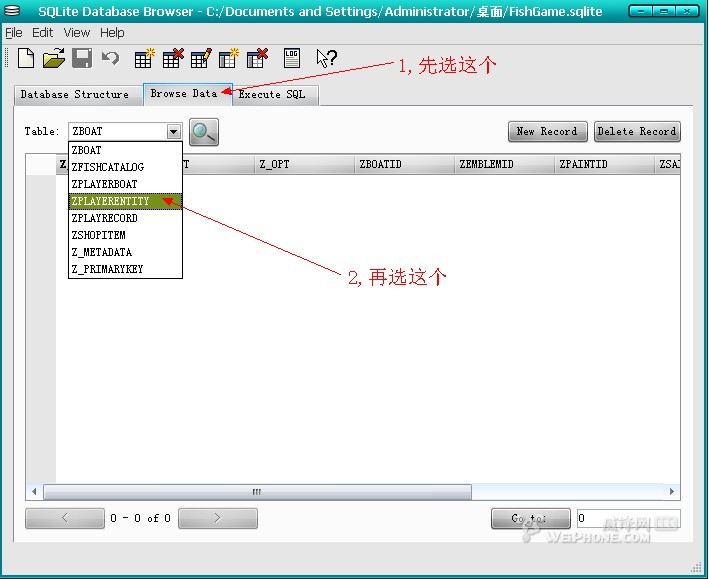Open the View menu
The width and height of the screenshot is (709, 579).
click(77, 33)
